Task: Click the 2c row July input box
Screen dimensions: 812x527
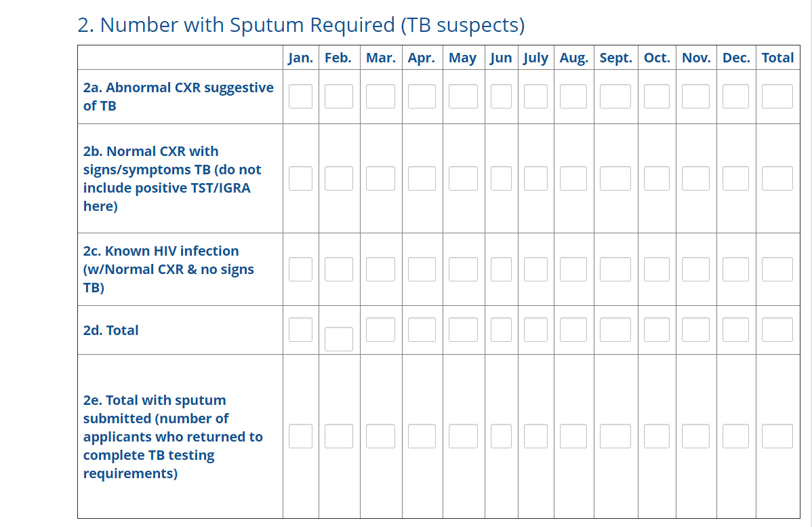Action: [x=535, y=269]
